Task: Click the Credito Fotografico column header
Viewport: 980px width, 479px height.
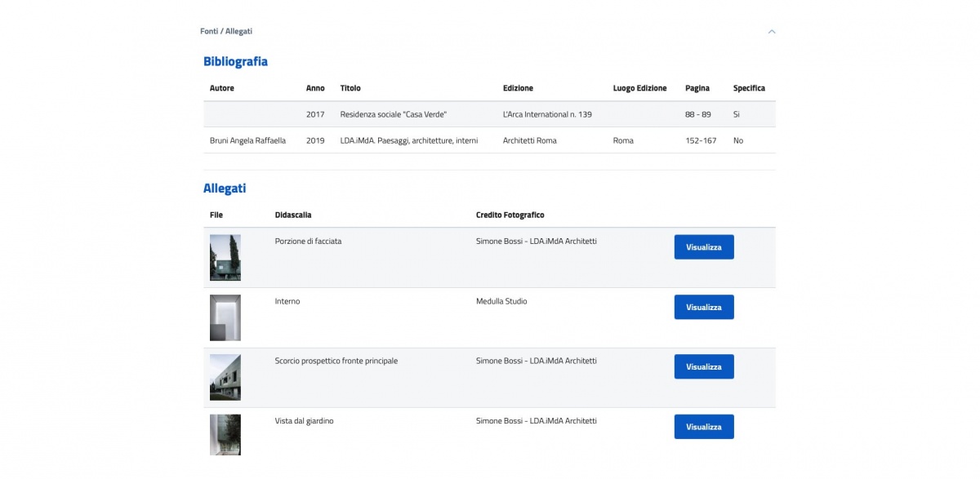Action: [510, 215]
